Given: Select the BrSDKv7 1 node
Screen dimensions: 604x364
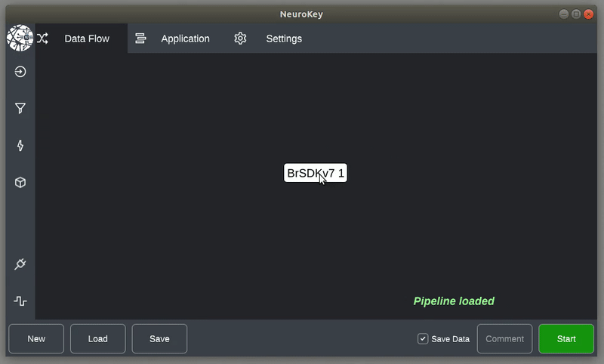Looking at the screenshot, I should 316,173.
